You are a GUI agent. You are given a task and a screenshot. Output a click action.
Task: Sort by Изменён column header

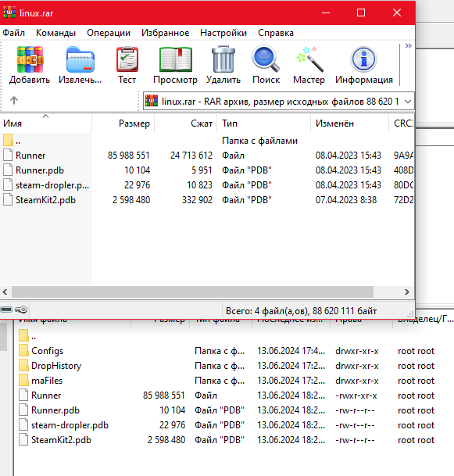point(349,123)
